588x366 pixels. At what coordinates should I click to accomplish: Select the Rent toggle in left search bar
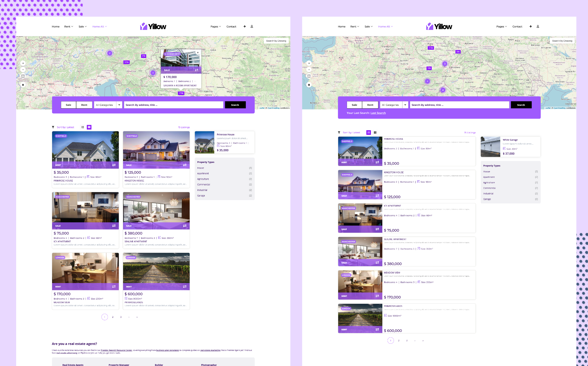click(84, 105)
